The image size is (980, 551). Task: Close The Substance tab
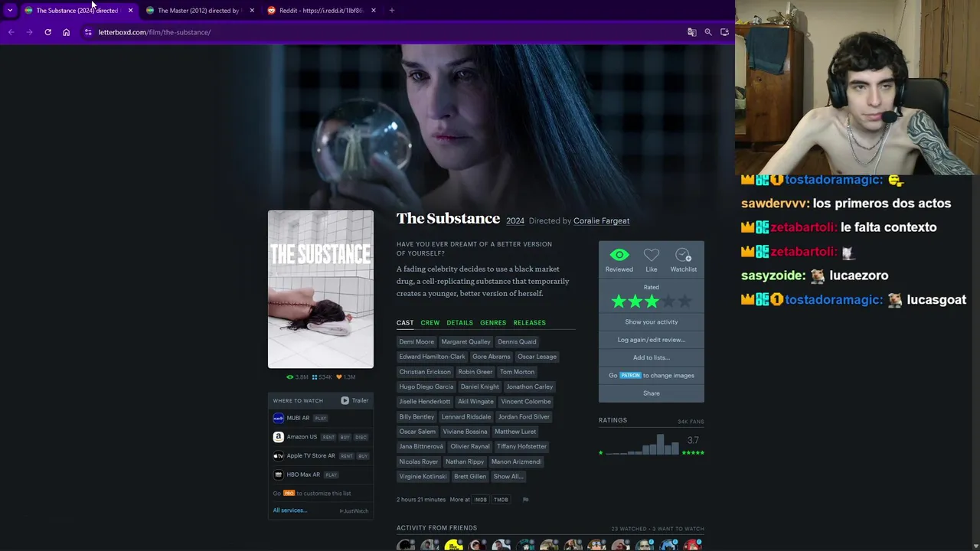[130, 10]
